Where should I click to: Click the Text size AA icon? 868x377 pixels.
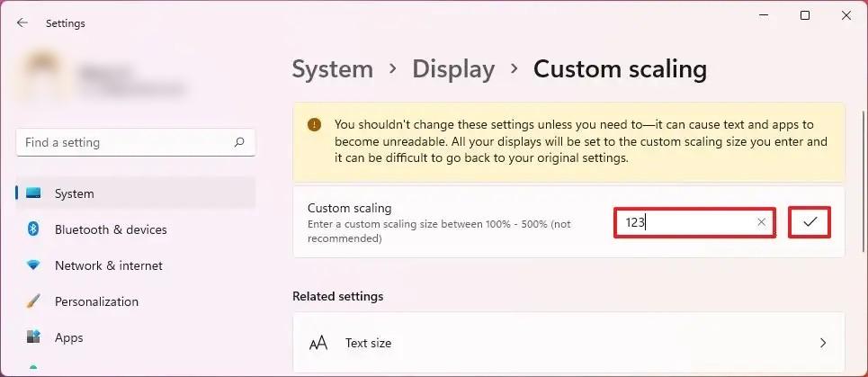318,343
